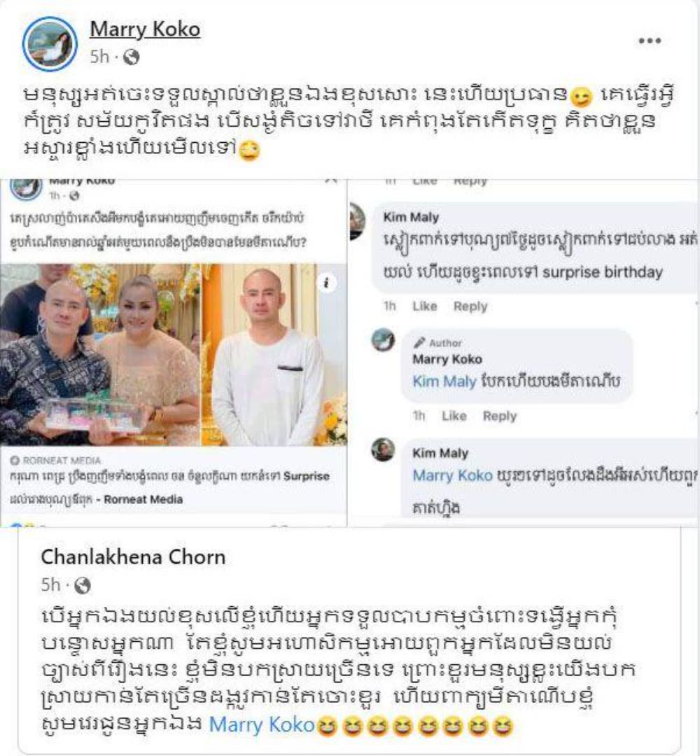
Task: Open Kim Maly's avatar on last comment
Action: click(x=384, y=450)
